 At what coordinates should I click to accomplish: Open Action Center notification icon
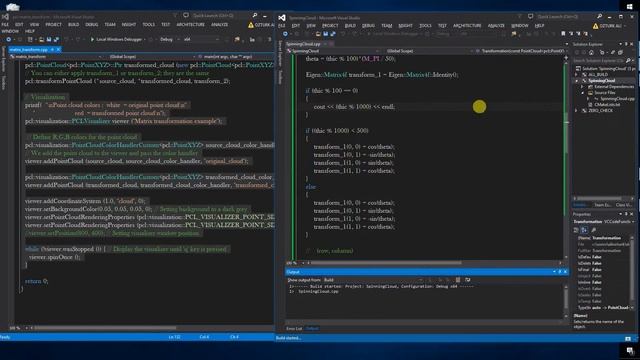click(630, 351)
